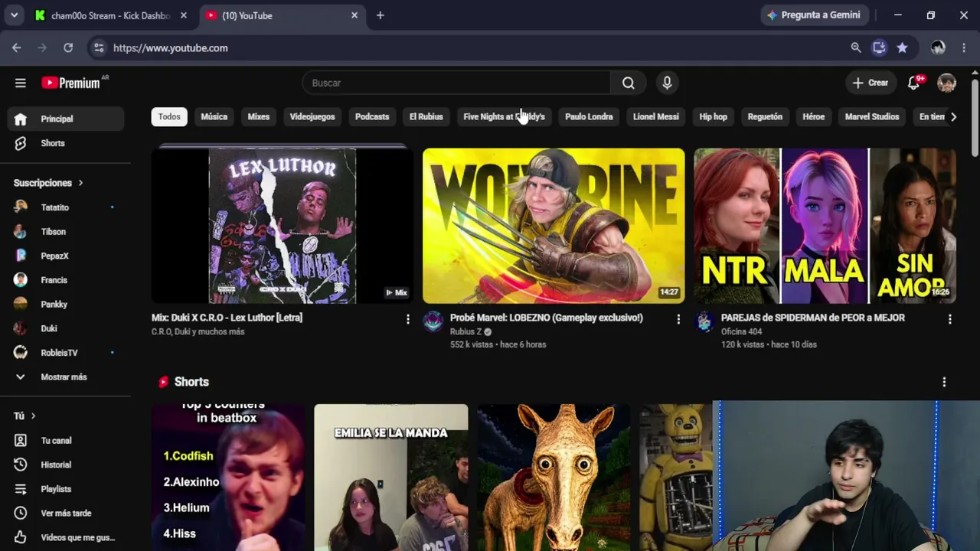Open the beatbox counters Short
980x551 pixels.
tap(228, 478)
